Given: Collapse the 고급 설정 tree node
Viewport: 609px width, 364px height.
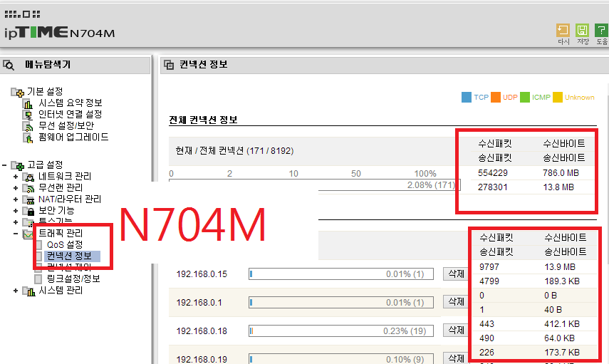Looking at the screenshot, I should (4, 165).
